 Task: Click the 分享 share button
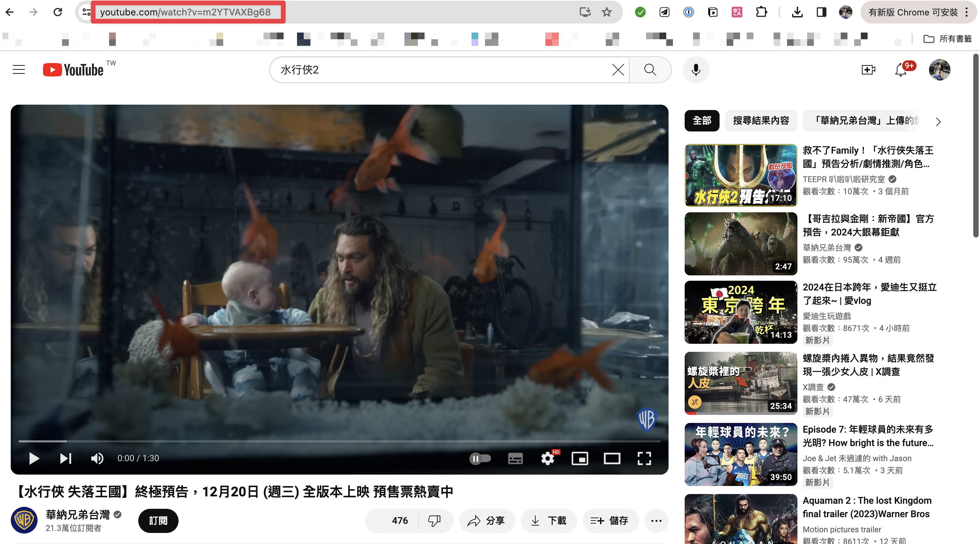(x=487, y=521)
